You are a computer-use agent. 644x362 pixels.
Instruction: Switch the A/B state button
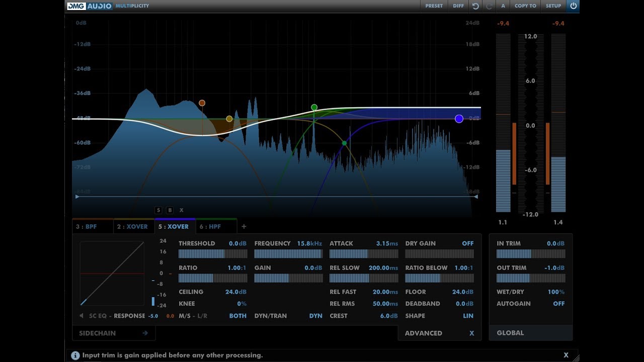point(503,6)
